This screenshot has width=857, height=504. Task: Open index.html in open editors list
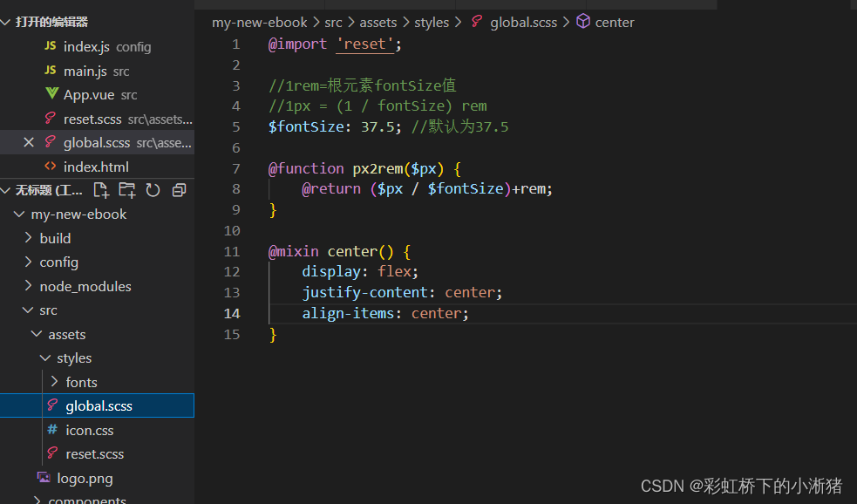tap(98, 167)
